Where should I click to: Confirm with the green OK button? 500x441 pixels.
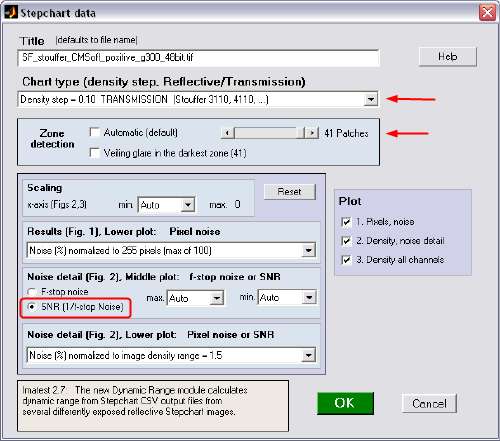345,403
